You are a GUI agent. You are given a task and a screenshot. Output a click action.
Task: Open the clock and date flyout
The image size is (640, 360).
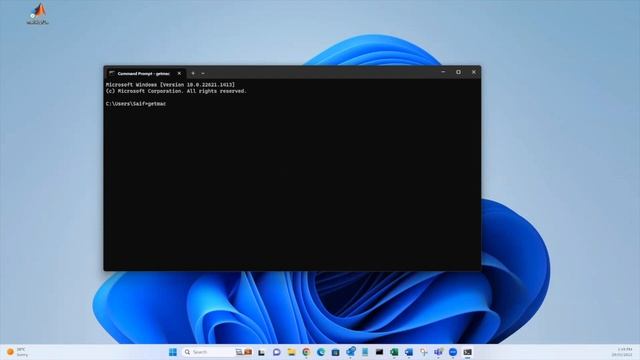[x=622, y=352]
